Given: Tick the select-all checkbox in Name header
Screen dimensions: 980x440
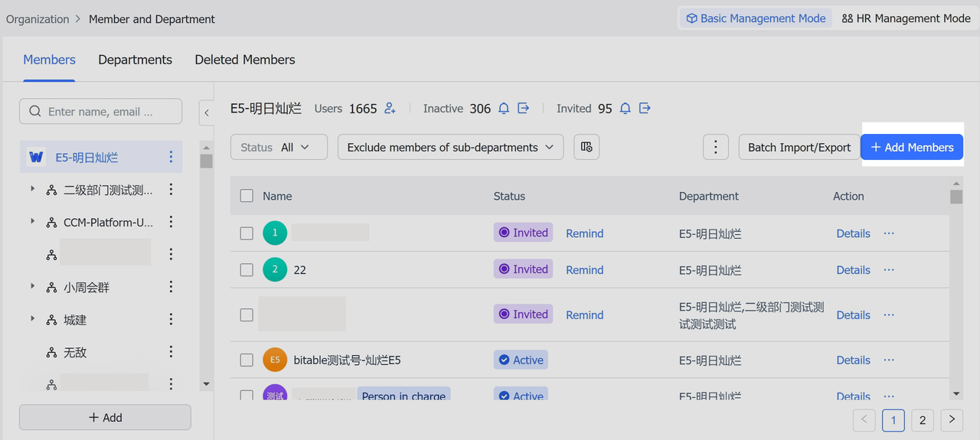Looking at the screenshot, I should coord(247,196).
